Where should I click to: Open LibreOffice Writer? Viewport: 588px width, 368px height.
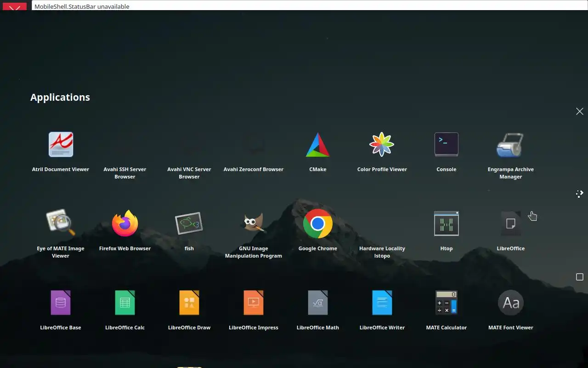[x=382, y=303]
